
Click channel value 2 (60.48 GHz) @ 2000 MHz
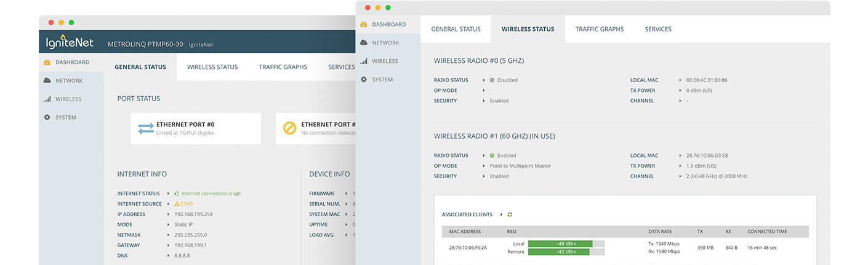tap(717, 176)
